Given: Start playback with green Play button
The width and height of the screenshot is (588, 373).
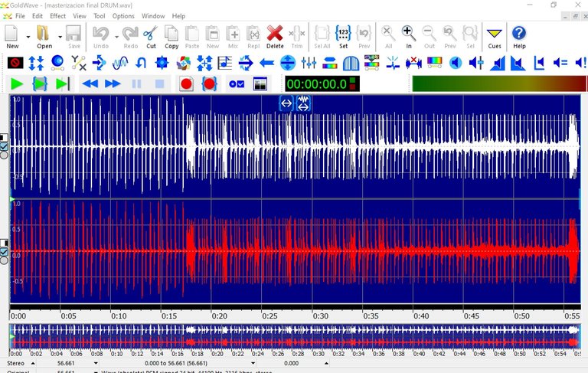Looking at the screenshot, I should pyautogui.click(x=17, y=84).
